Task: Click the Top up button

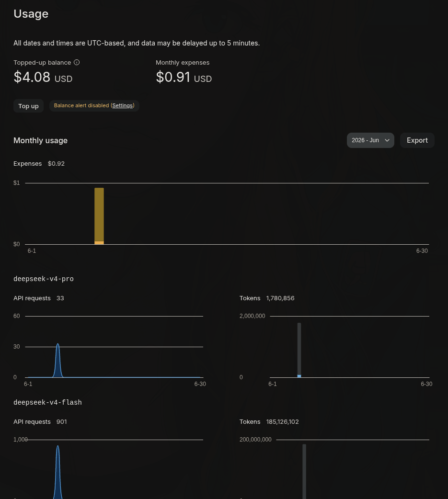Action: coord(28,106)
